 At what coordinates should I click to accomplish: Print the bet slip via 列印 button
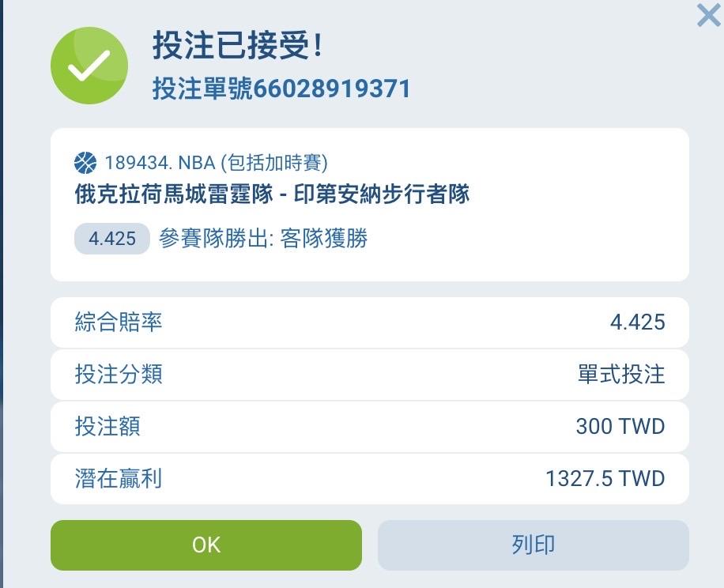pyautogui.click(x=534, y=545)
